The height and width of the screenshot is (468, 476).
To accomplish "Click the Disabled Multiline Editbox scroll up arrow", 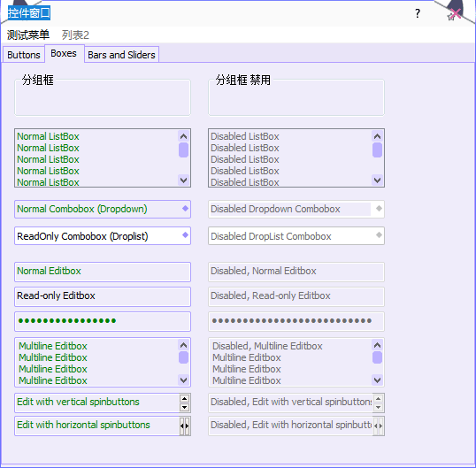I will [377, 345].
